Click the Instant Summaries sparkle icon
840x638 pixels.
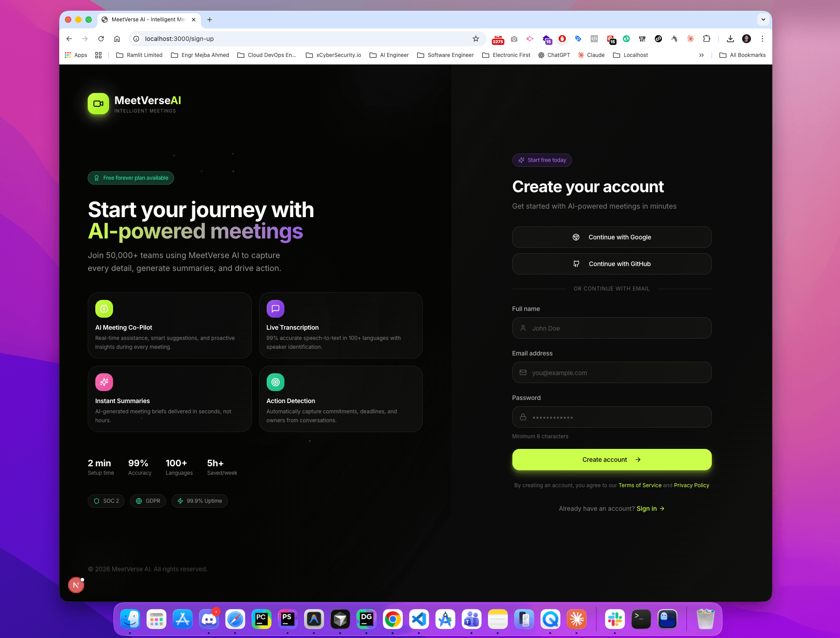point(104,382)
